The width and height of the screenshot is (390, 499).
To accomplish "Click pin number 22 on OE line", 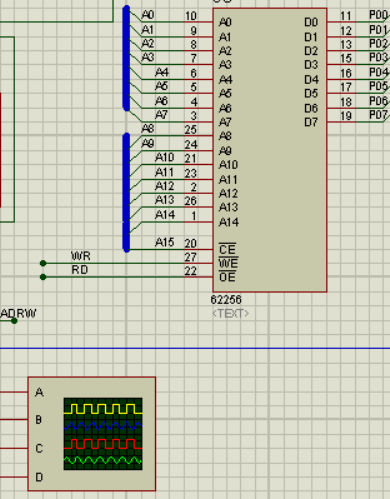I will 191,271.
